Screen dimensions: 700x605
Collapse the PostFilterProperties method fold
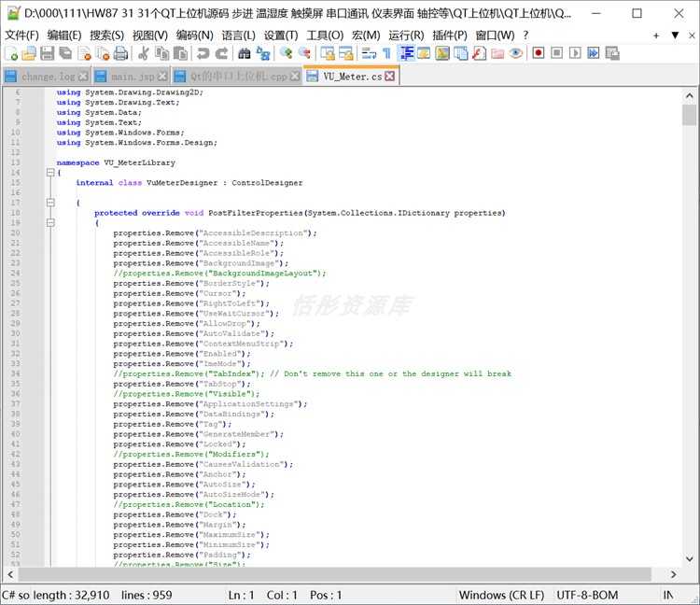50,223
